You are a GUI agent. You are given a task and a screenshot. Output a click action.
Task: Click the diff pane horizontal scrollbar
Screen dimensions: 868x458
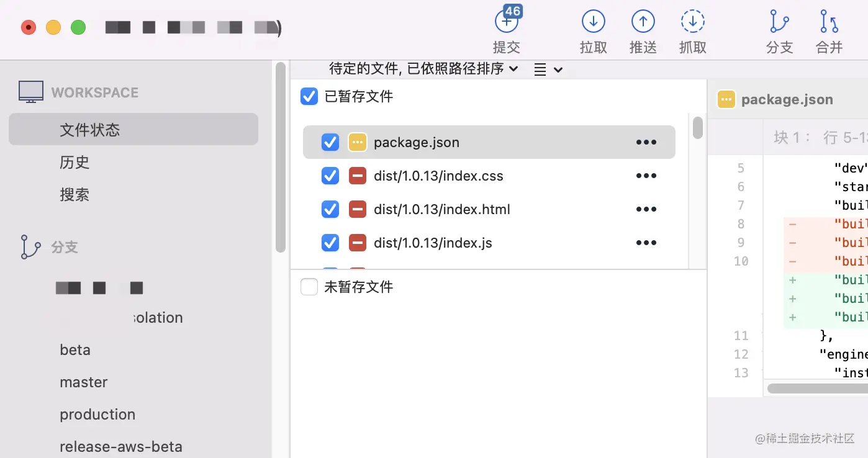pyautogui.click(x=818, y=388)
